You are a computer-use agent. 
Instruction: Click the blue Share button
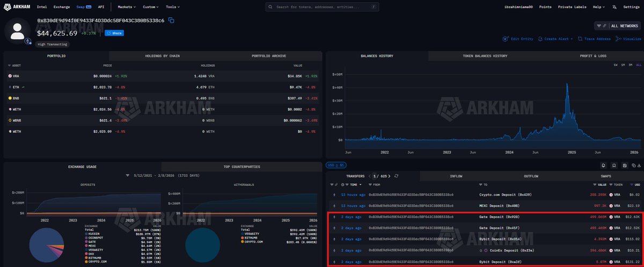point(114,33)
